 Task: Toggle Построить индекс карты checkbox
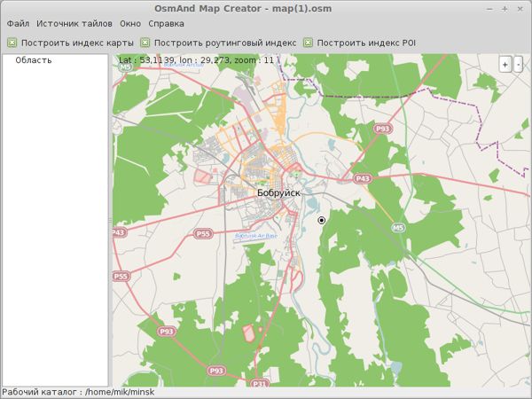click(x=12, y=43)
